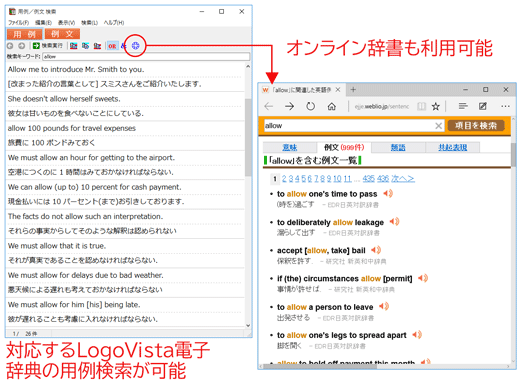Click the 項目を検索 button

tap(476, 126)
